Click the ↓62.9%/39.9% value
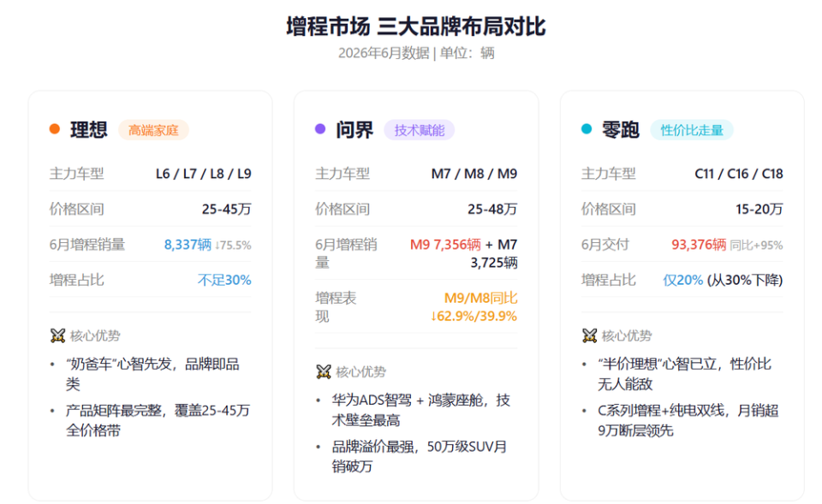The height and width of the screenshot is (504, 822). point(474,316)
